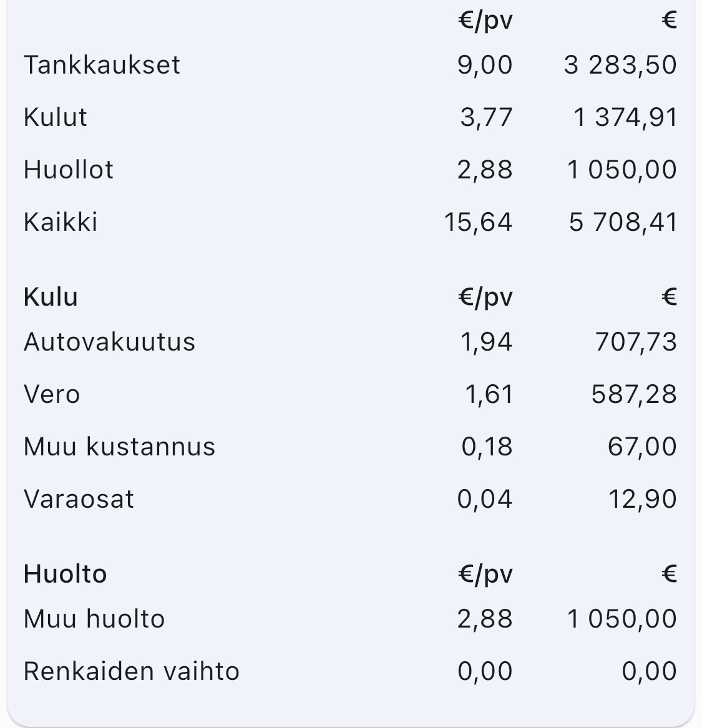Select the Vero expense row
Viewport: 702px width, 728px height.
(x=351, y=395)
